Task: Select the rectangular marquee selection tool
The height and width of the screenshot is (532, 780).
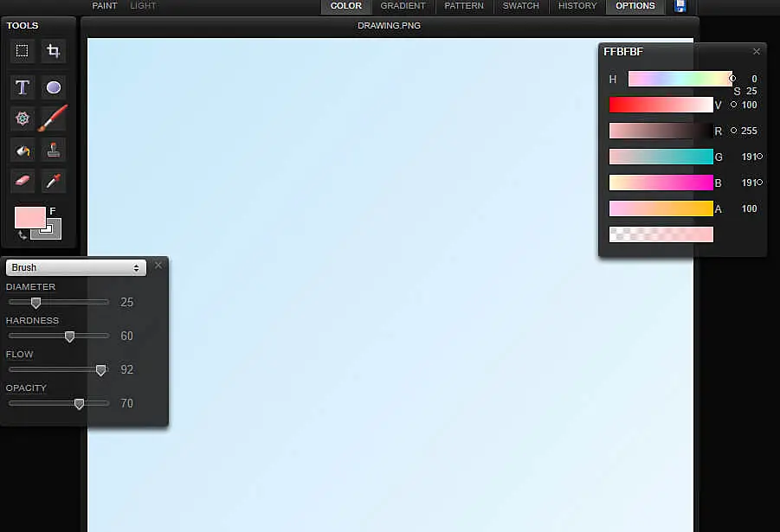Action: (23, 51)
